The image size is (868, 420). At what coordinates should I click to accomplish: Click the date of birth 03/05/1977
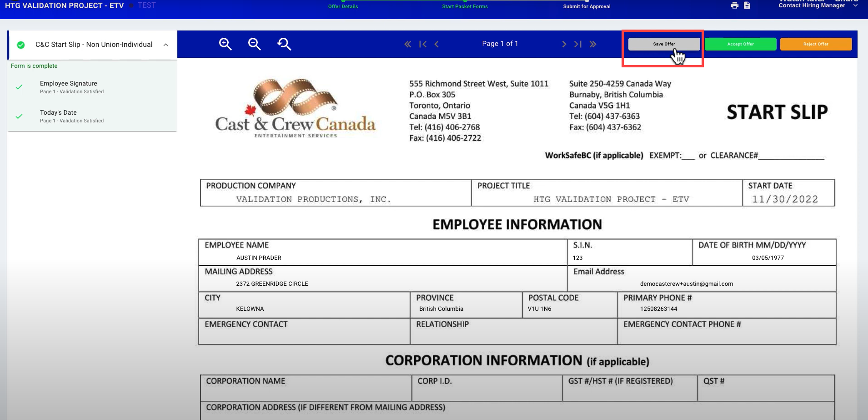click(768, 258)
